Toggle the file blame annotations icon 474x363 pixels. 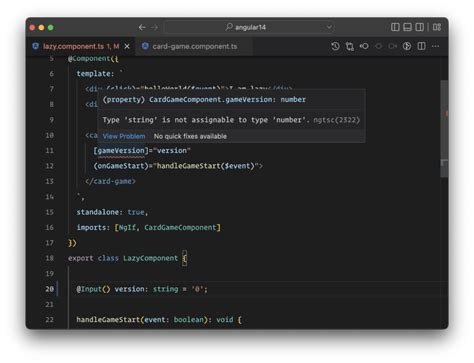(x=407, y=46)
